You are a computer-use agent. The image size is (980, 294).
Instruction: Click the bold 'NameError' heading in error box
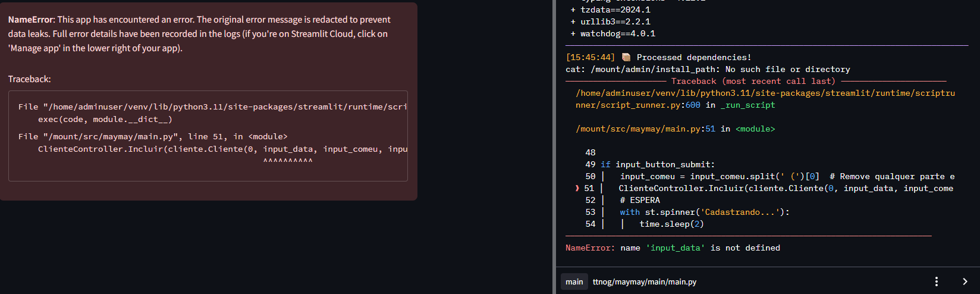30,20
